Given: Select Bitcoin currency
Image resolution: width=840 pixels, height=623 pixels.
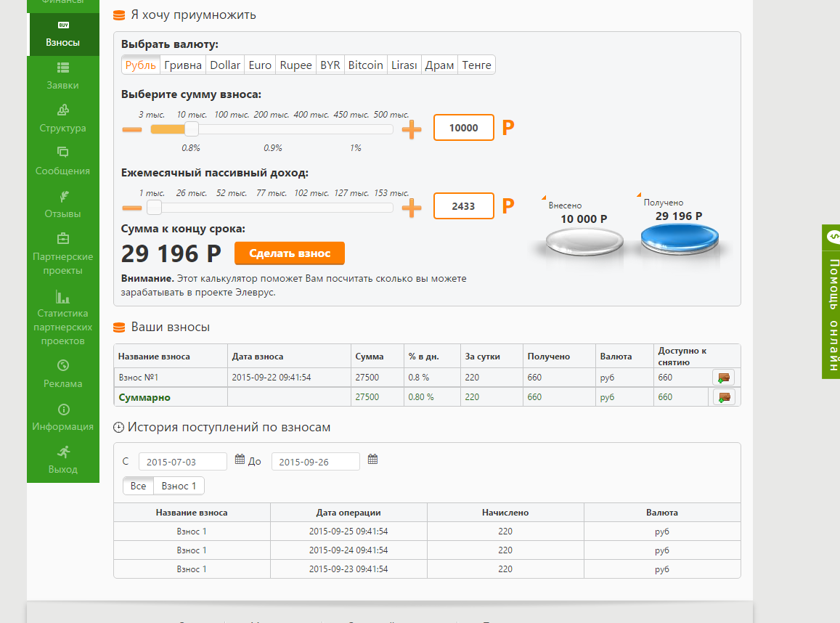Looking at the screenshot, I should pyautogui.click(x=365, y=65).
